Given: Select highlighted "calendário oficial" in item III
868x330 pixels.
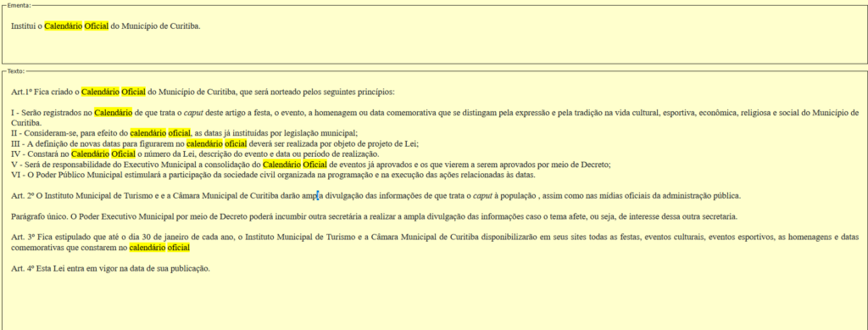Looking at the screenshot, I should (216, 143).
